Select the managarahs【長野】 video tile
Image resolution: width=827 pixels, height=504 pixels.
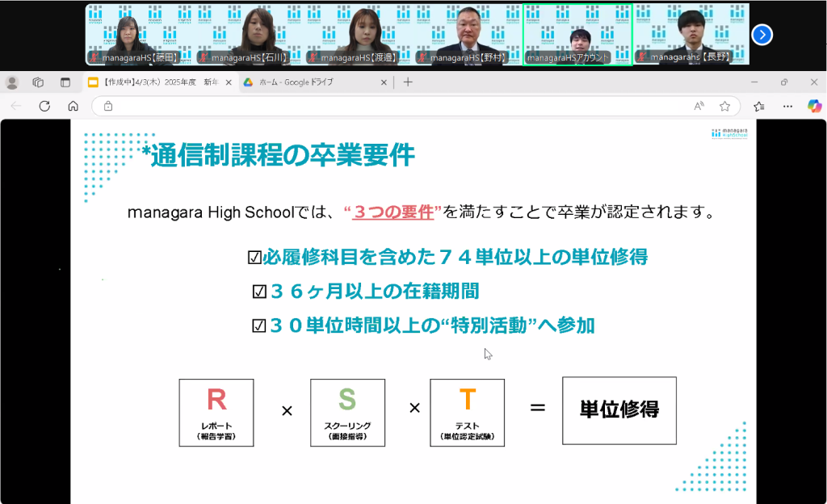(x=691, y=34)
